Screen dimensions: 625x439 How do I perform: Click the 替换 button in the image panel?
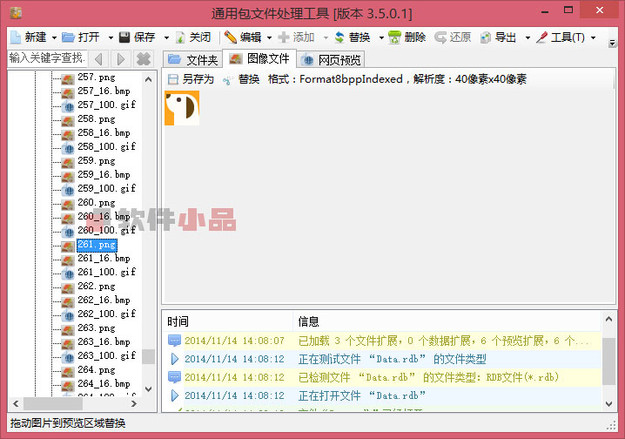(240, 79)
